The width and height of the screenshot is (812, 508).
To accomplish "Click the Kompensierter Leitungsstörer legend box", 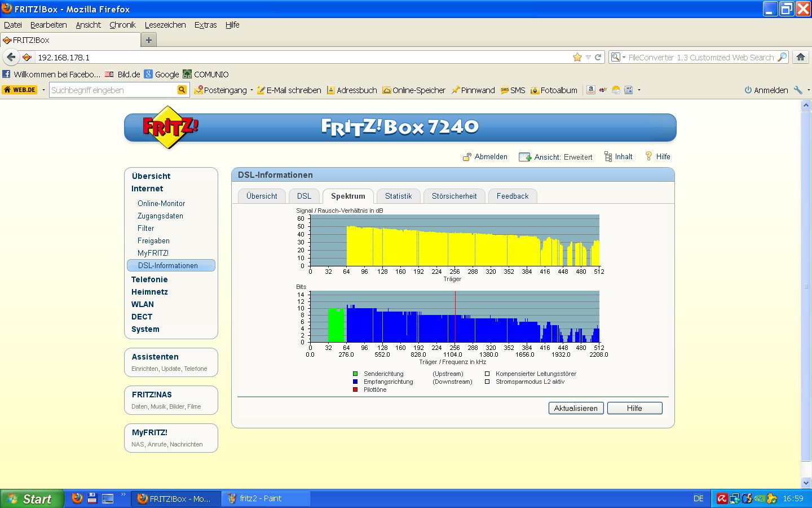I will coord(487,374).
